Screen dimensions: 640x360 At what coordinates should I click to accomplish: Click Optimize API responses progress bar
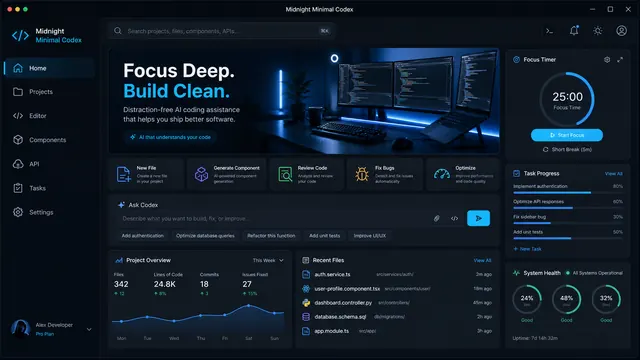click(568, 208)
